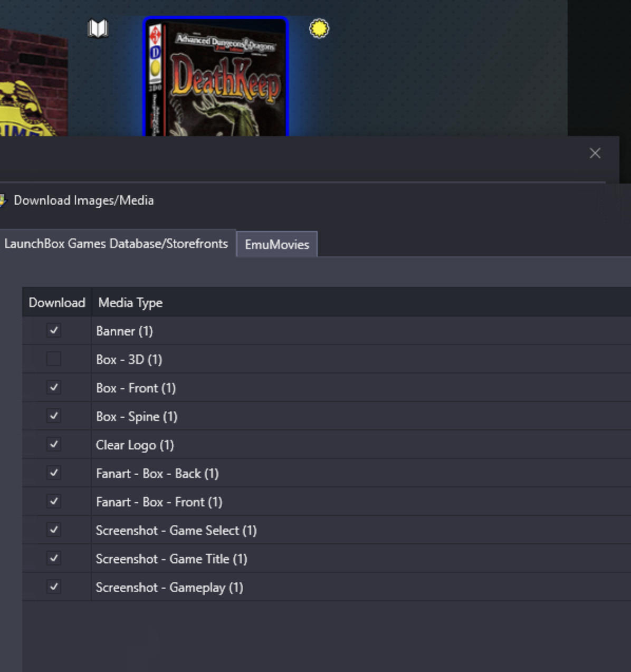Screen dimensions: 631x672
Task: Close the dialog with the X button
Action: coord(595,153)
